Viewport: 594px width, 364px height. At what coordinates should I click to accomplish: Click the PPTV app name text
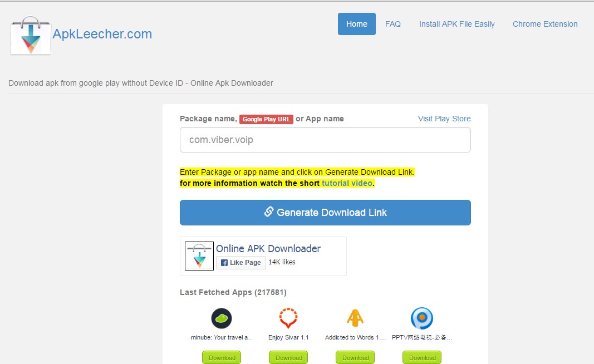click(x=421, y=337)
